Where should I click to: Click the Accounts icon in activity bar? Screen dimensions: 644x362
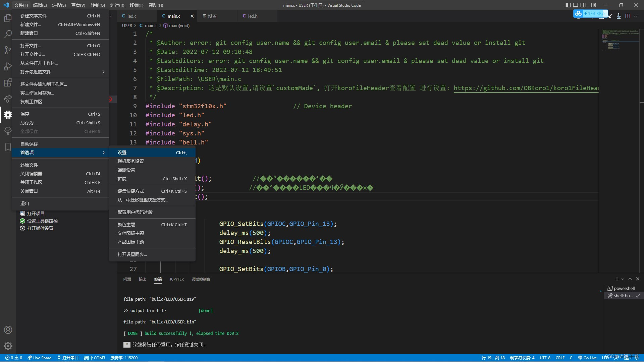[8, 330]
